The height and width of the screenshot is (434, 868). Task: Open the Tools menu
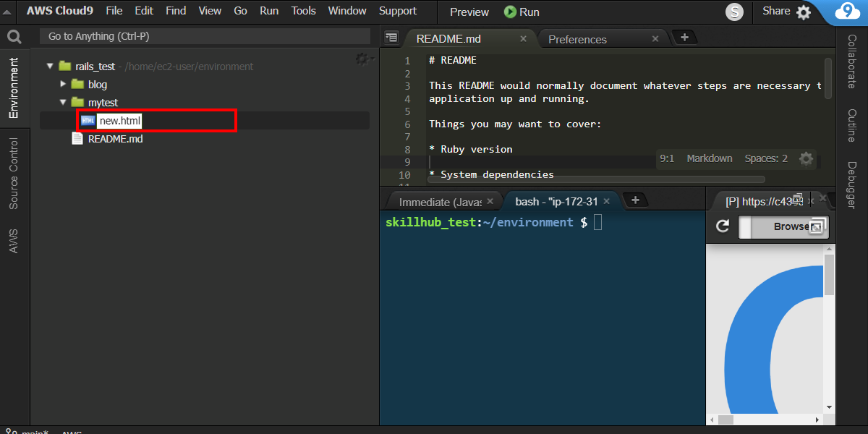tap(304, 11)
